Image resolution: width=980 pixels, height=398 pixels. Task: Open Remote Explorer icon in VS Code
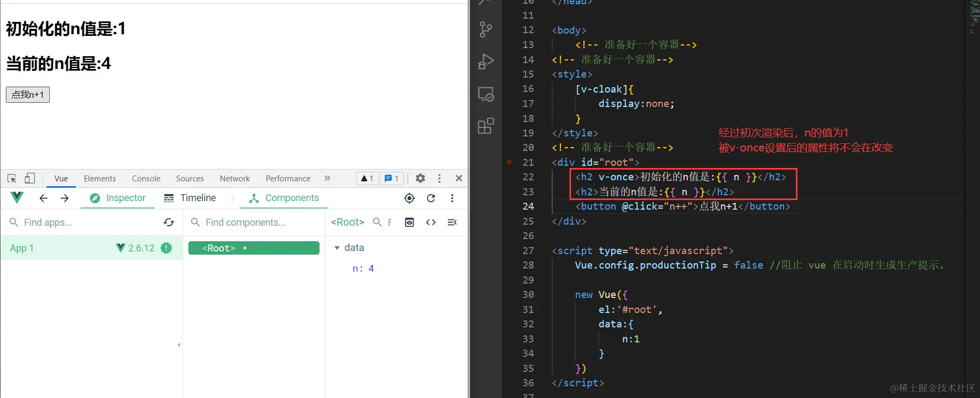[486, 94]
